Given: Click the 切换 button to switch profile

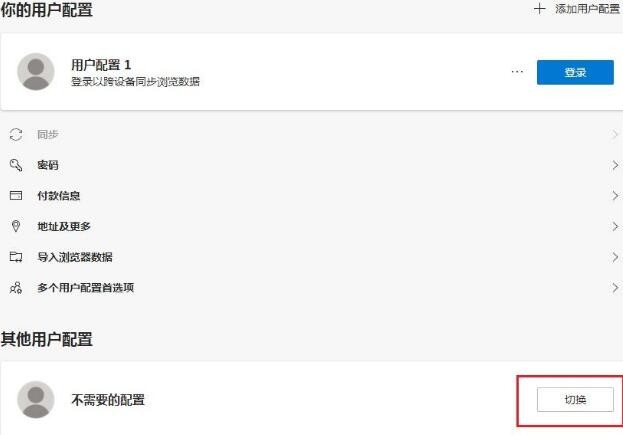Looking at the screenshot, I should 575,400.
